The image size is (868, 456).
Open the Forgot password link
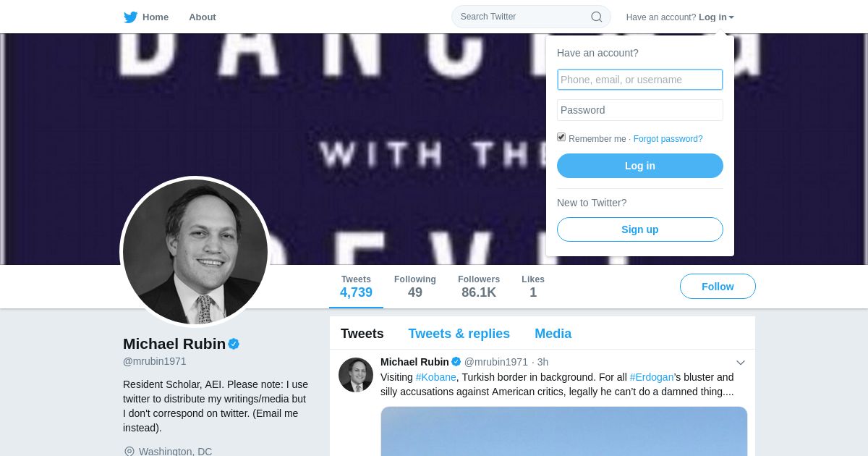[x=668, y=139]
